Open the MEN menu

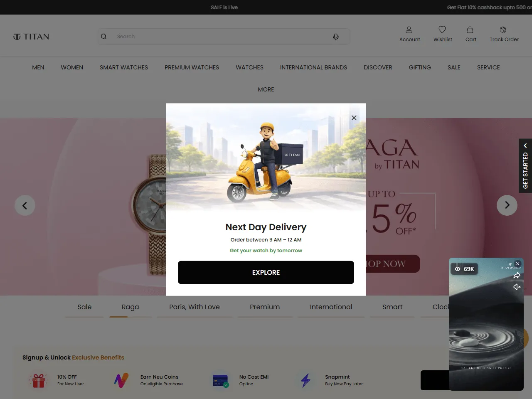[38, 67]
